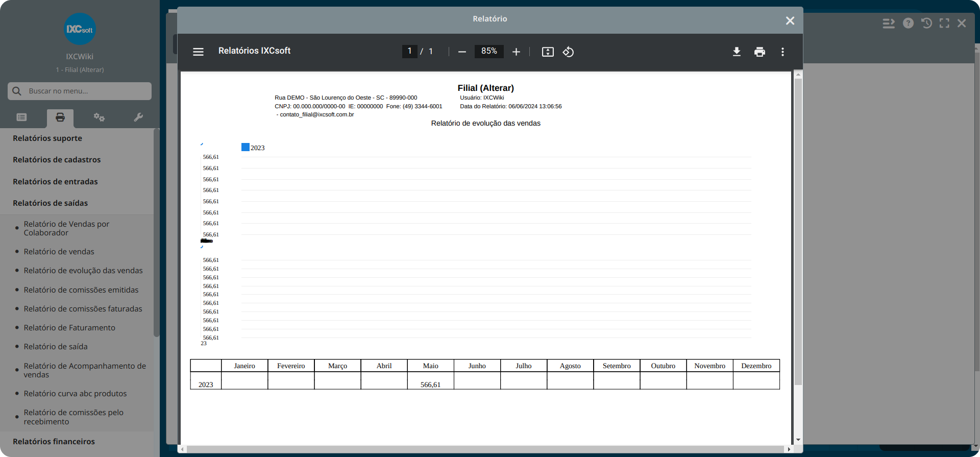Click the blue 2023 legend swatch
Image resolution: width=980 pixels, height=457 pixels.
(x=246, y=147)
